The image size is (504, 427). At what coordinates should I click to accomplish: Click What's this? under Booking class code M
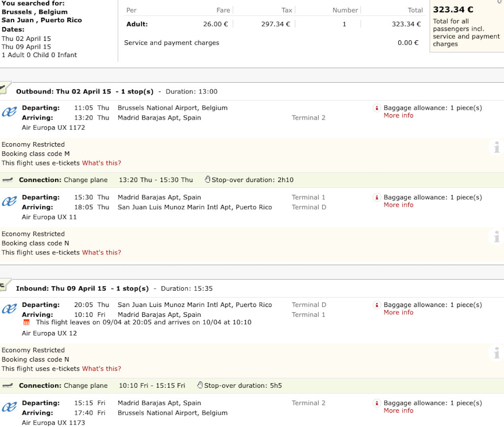click(x=102, y=163)
